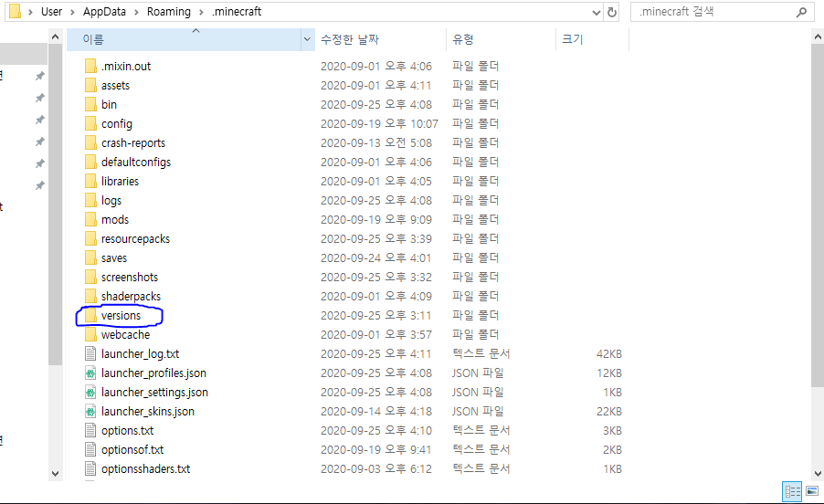Click the config folder icon

[x=90, y=123]
